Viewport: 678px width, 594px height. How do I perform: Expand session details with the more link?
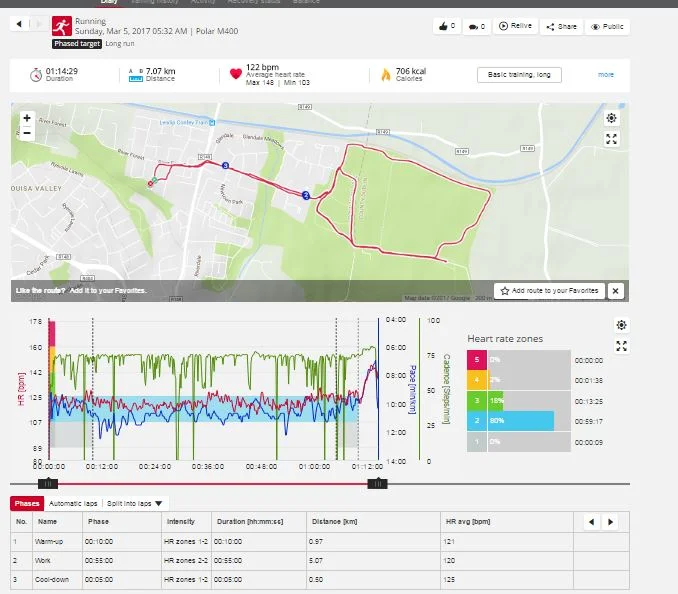point(606,75)
